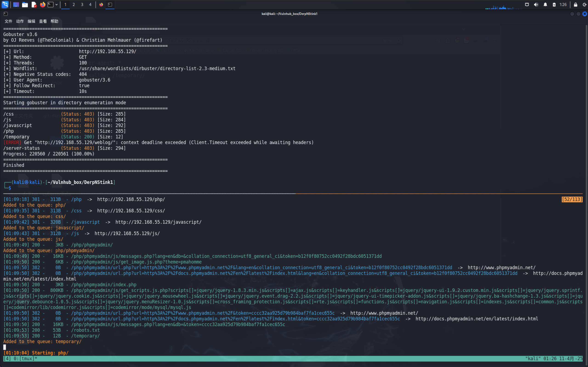Viewport: 588px width, 367px height.
Task: Click the network connection tray icon
Action: click(527, 4)
